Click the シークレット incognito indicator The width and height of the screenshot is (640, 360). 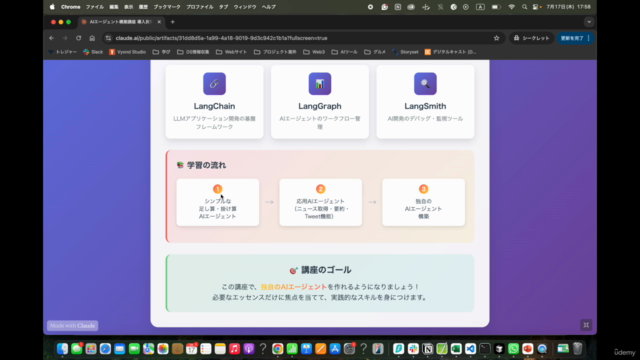tap(531, 38)
